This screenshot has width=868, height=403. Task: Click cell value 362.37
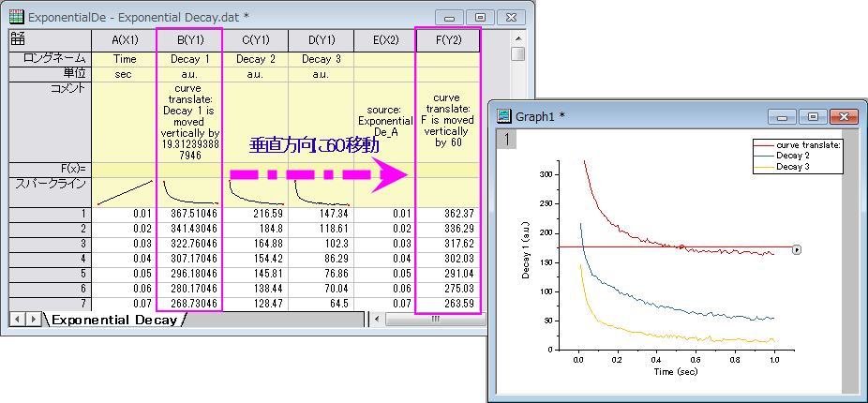[448, 215]
